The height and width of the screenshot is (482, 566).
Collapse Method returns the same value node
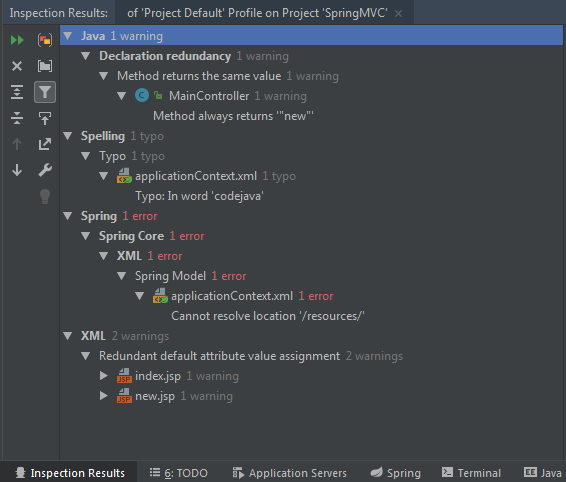(104, 76)
